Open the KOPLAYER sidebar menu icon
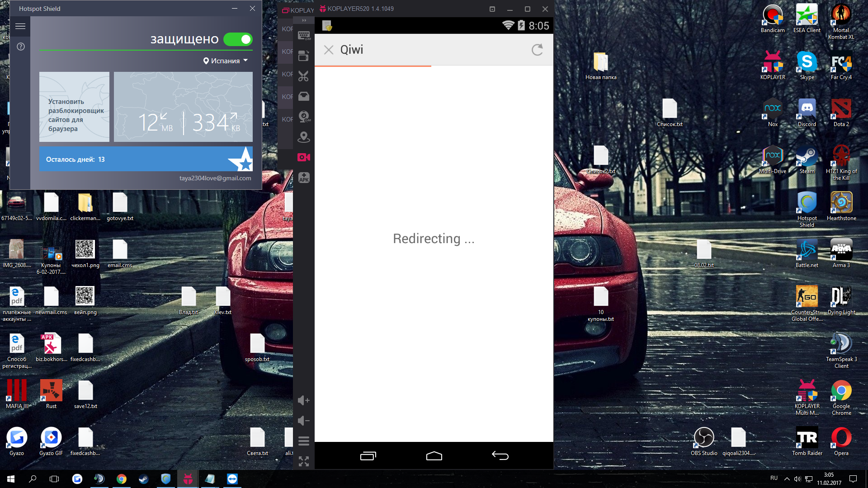This screenshot has width=868, height=488. [304, 441]
